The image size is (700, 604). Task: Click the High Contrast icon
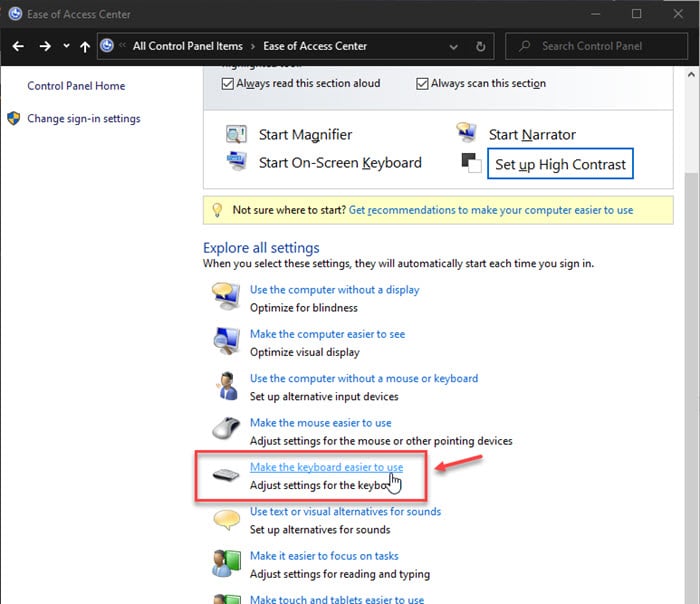[x=471, y=163]
